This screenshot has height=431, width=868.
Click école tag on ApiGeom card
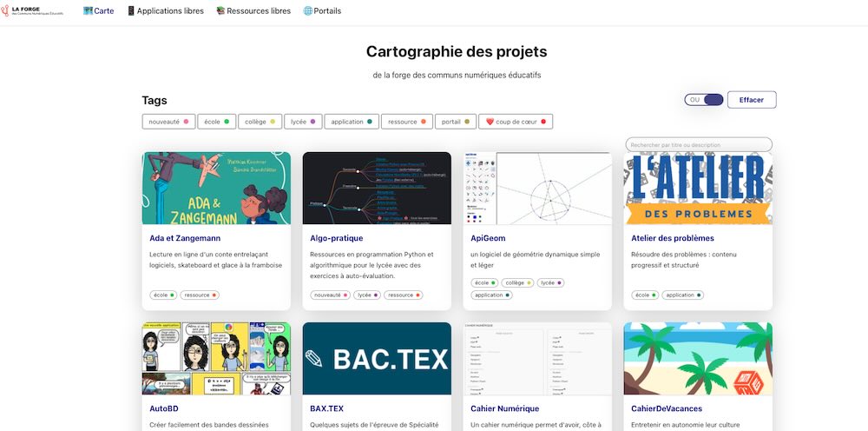[484, 282]
